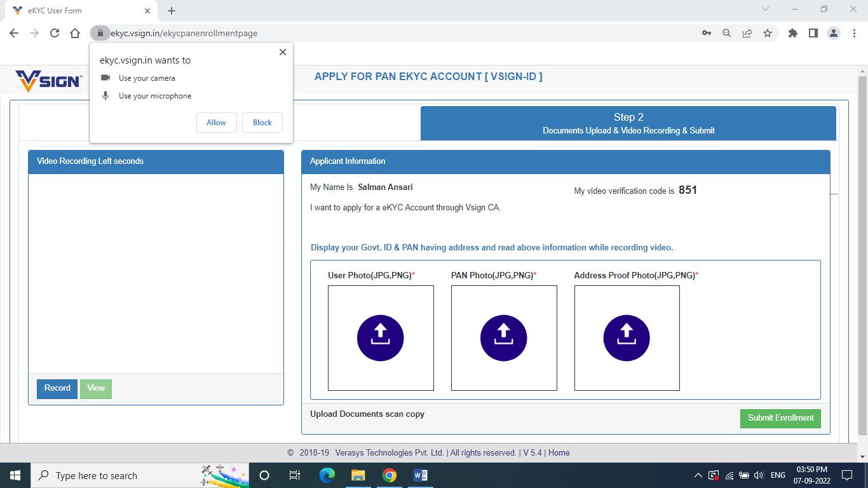Screen dimensions: 868x488
Task: Click the green View button
Action: tap(96, 389)
